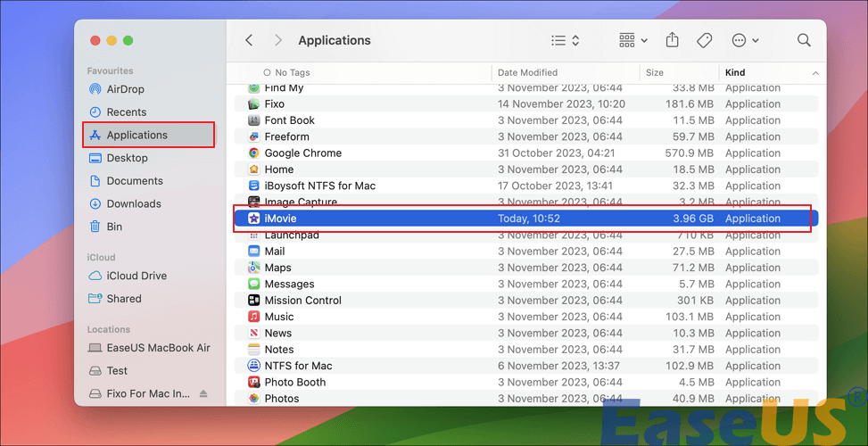
Task: Select the Photo Booth application row
Action: point(294,382)
